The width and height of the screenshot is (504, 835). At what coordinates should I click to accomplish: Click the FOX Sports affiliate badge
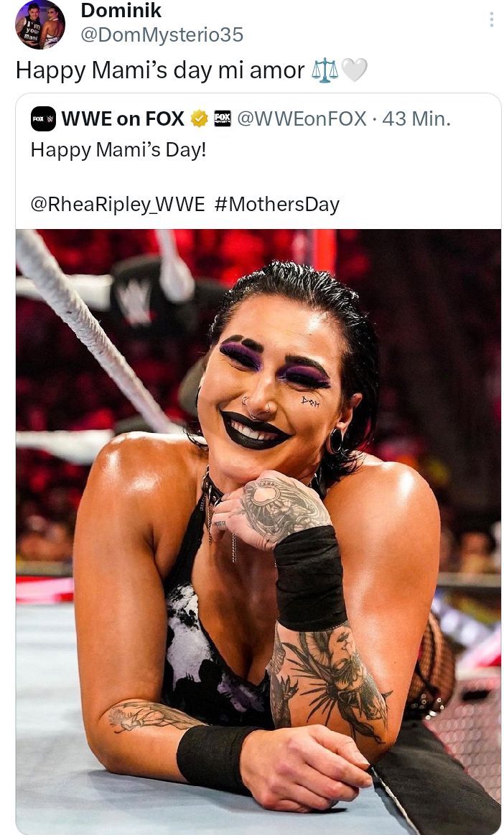coord(222,118)
